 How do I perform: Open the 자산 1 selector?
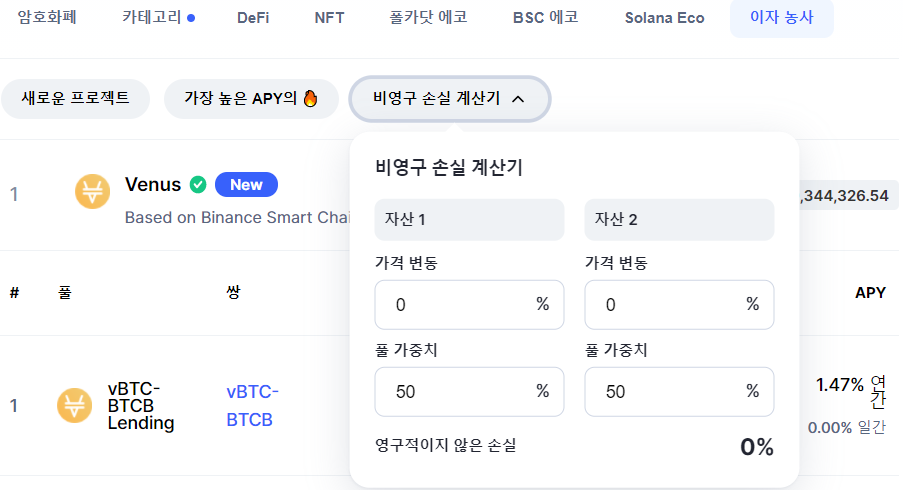pyautogui.click(x=469, y=219)
